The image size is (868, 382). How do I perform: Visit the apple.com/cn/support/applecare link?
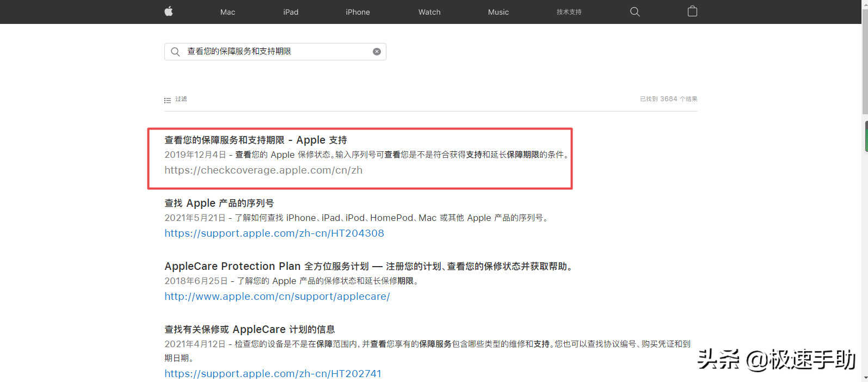(x=277, y=297)
